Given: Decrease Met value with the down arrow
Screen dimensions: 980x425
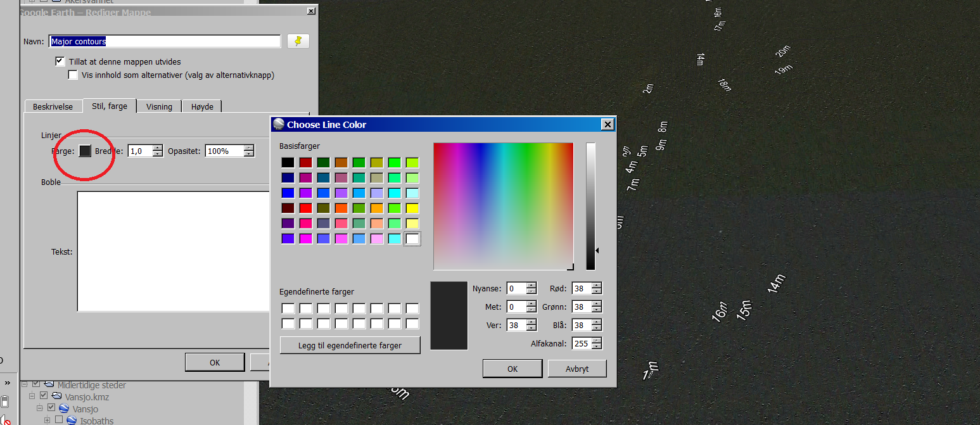Looking at the screenshot, I should [531, 310].
